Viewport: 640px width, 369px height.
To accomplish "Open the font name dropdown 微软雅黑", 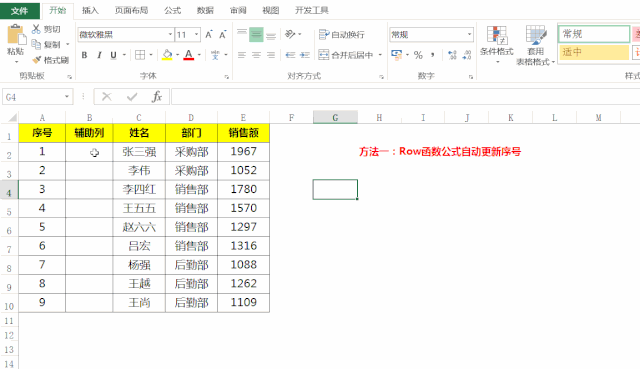I will coord(170,35).
